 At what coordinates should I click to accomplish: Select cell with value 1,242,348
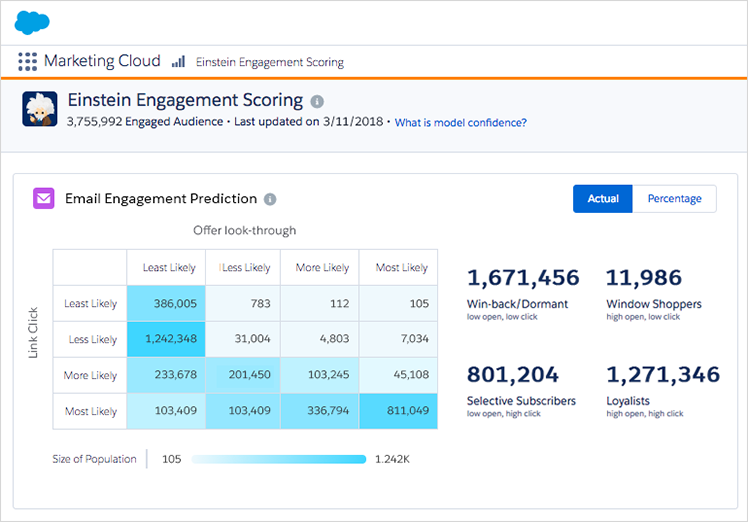[x=166, y=339]
